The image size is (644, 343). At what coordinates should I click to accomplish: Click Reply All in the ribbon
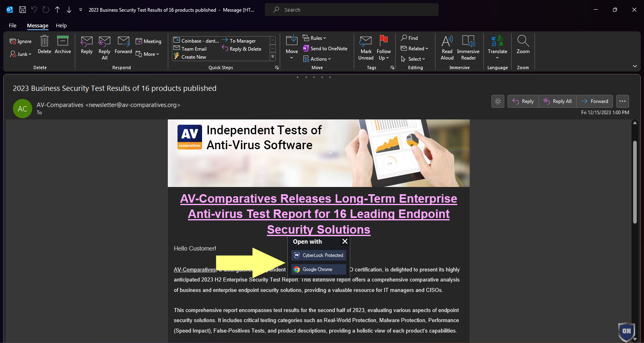pos(104,47)
